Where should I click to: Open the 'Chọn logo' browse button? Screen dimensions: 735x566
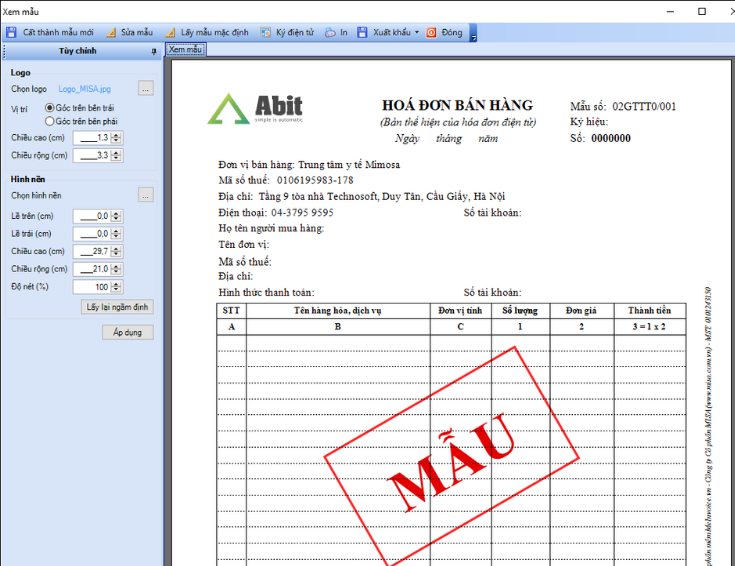click(x=146, y=89)
